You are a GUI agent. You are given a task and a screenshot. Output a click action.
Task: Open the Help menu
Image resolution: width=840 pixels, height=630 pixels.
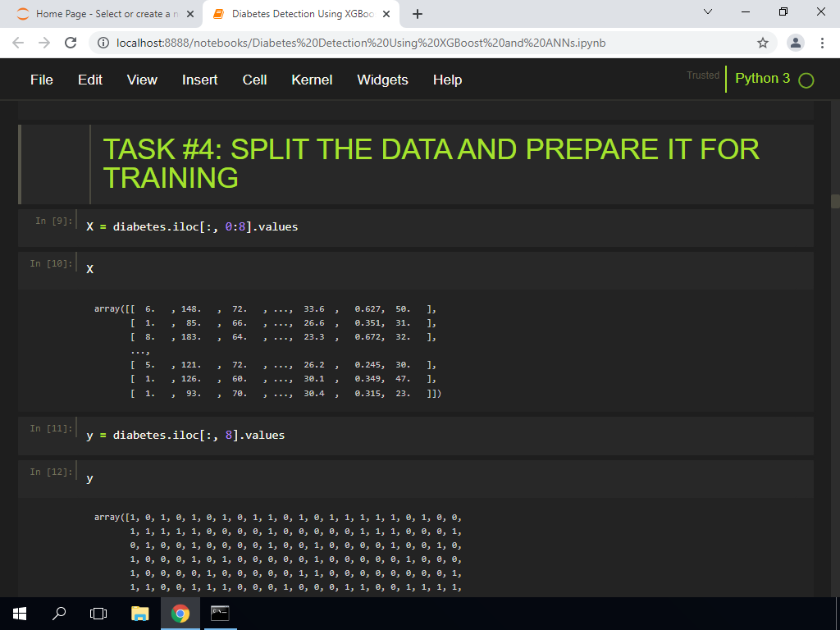(x=447, y=80)
